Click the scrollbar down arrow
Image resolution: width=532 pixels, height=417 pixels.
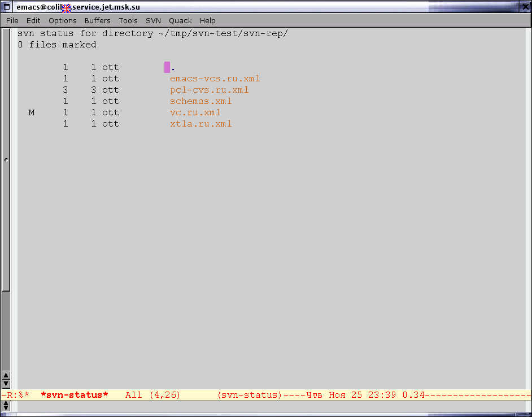[6, 384]
